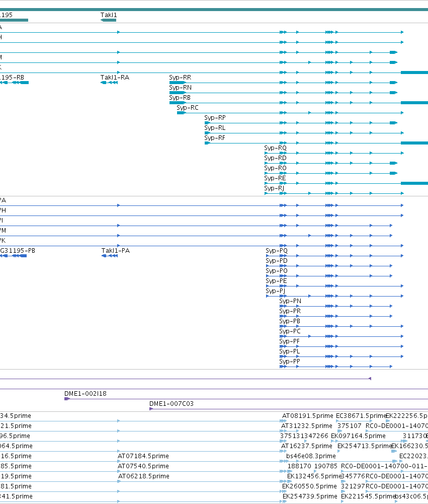The image size is (428, 504).
Task: Click the Syp-RQ transcript label
Action: click(x=276, y=148)
